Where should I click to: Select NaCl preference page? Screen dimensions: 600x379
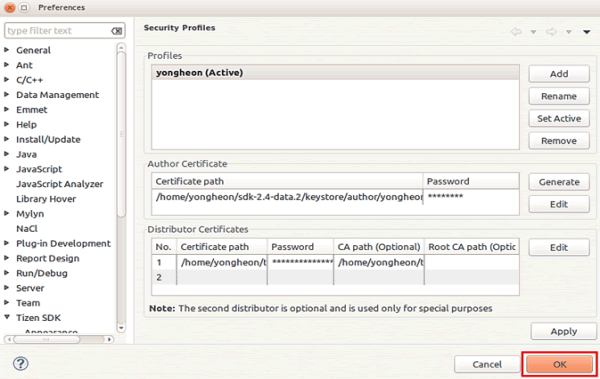point(27,229)
